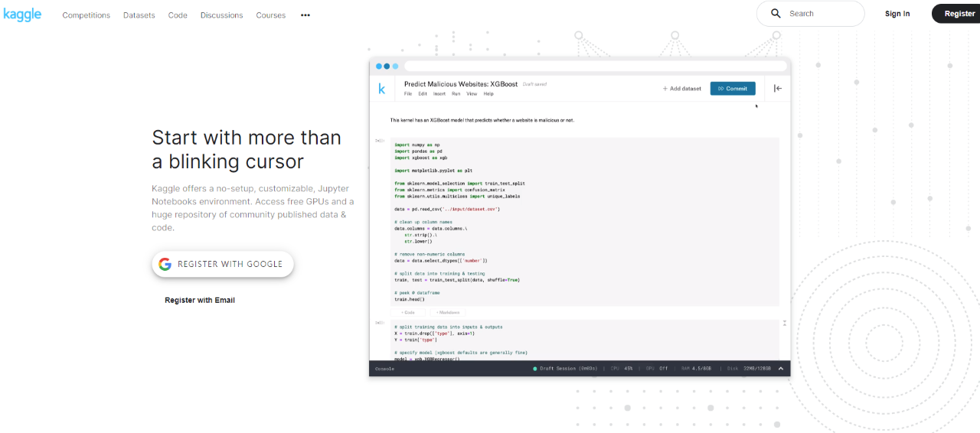The height and width of the screenshot is (433, 980).
Task: Expand the console chevron in notebook status bar
Action: (781, 369)
